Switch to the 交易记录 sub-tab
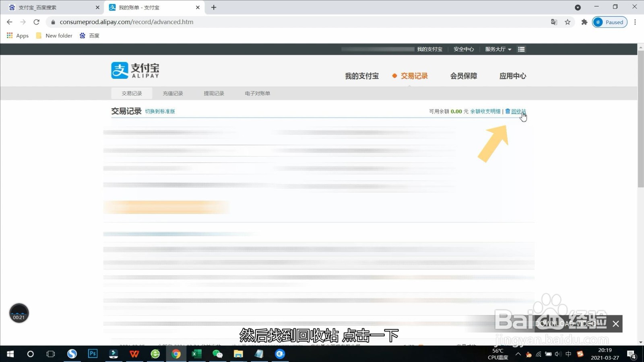 click(132, 93)
